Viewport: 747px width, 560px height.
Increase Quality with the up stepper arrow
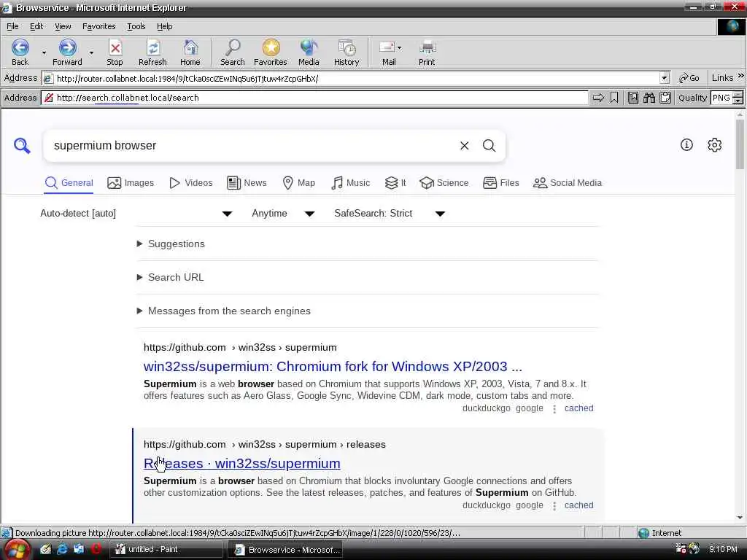point(738,95)
